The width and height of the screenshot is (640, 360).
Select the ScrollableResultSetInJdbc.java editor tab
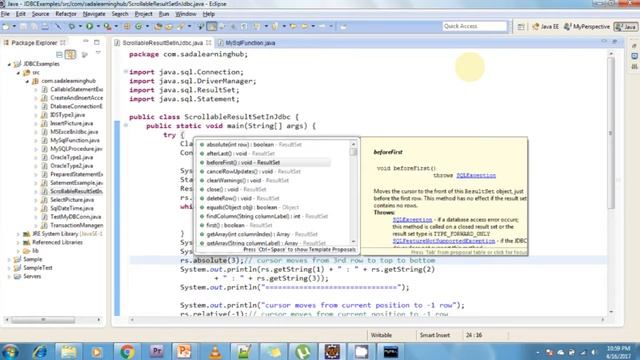pyautogui.click(x=162, y=43)
